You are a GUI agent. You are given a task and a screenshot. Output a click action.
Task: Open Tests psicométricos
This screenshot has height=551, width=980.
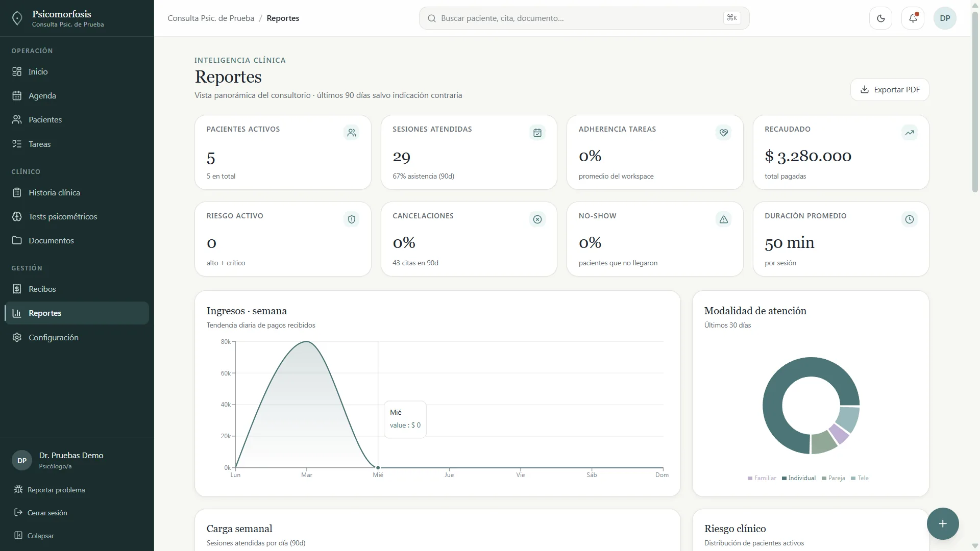77,217
